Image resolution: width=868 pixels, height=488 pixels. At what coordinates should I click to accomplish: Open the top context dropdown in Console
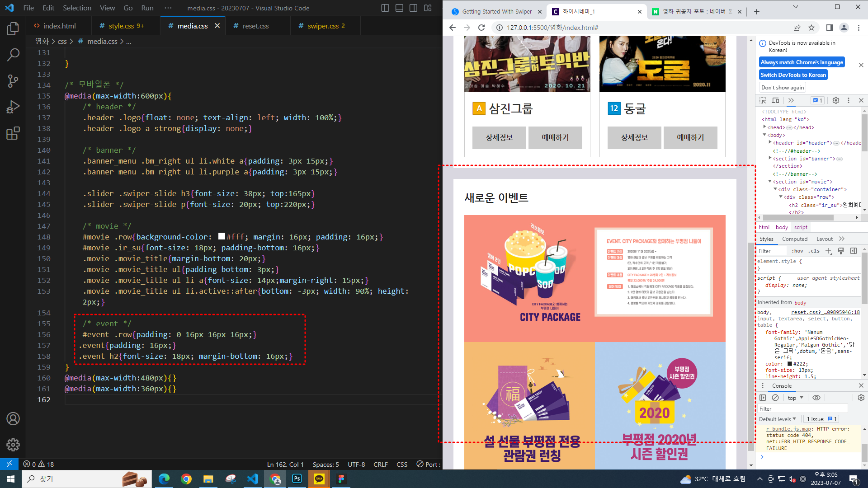point(795,398)
